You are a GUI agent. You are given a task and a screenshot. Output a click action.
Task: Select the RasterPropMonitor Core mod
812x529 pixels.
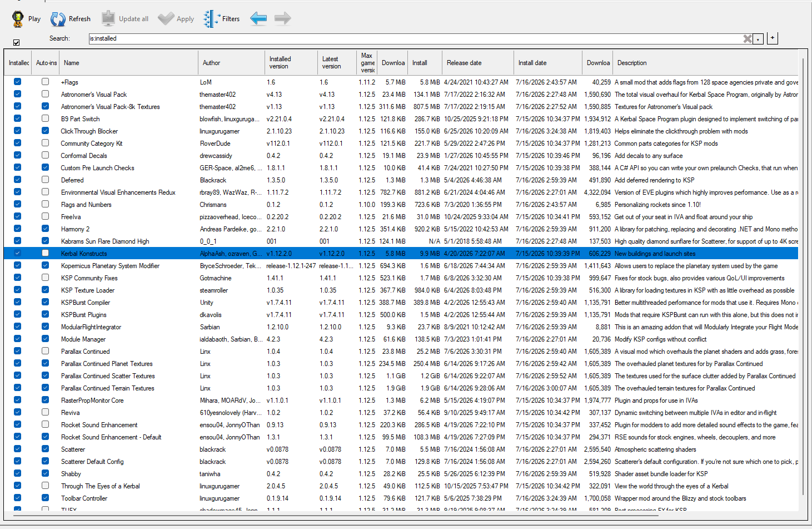[x=92, y=401]
